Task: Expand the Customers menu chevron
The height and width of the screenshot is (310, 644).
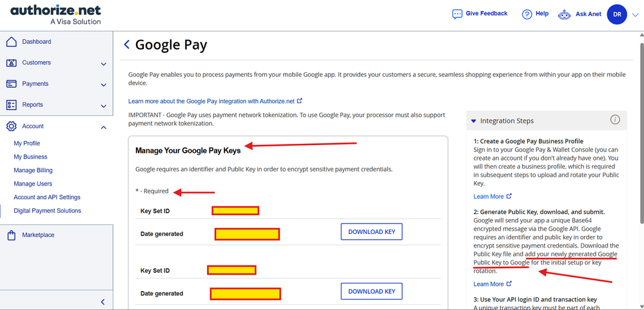Action: tap(104, 64)
